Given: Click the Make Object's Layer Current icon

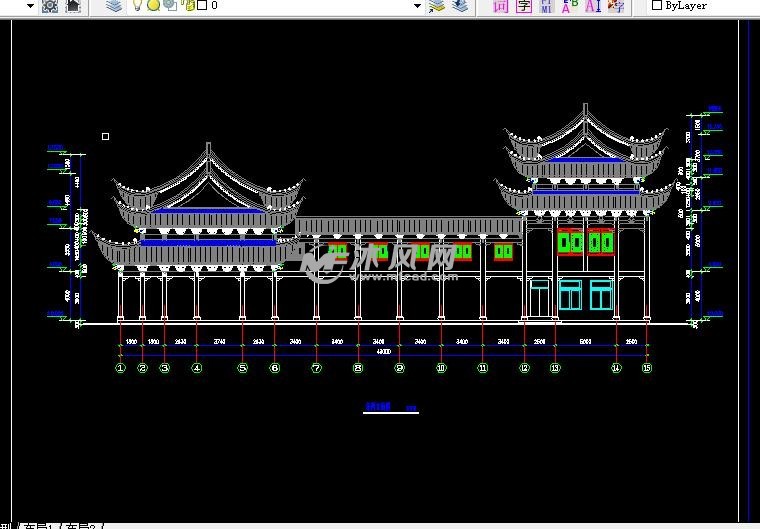Looking at the screenshot, I should point(436,6).
